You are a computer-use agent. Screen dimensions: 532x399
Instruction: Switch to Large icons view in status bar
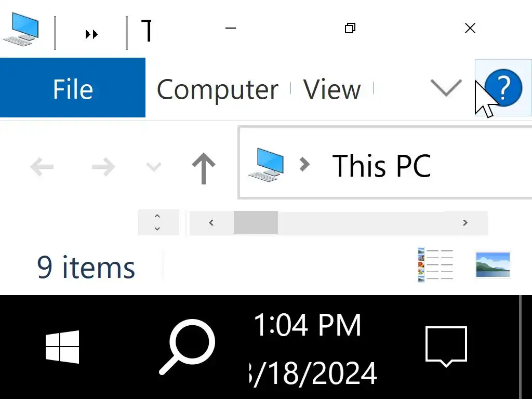coord(493,264)
